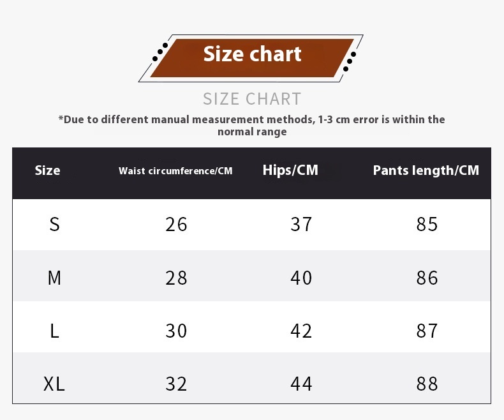Click the brown Size chart banner
Viewport: 504px width, 420px height.
click(253, 58)
